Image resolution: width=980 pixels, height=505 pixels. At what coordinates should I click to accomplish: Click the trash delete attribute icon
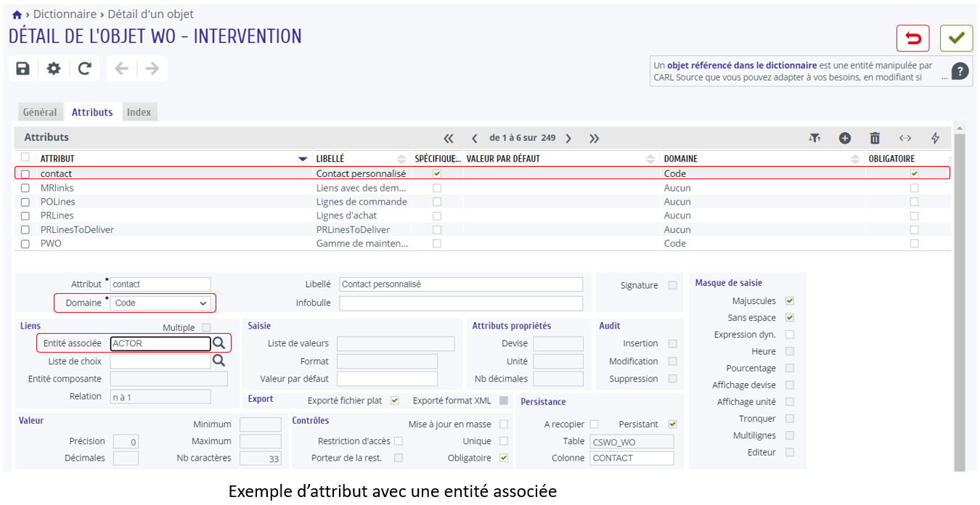(875, 138)
